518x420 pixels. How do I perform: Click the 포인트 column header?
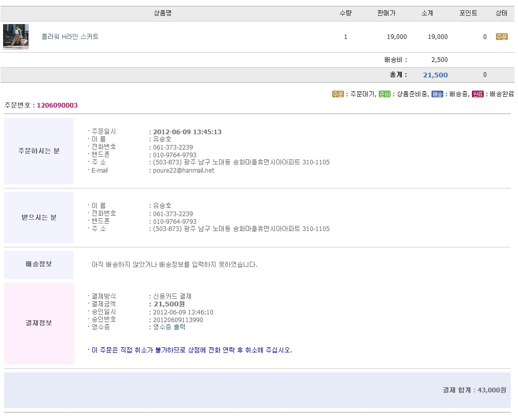468,13
